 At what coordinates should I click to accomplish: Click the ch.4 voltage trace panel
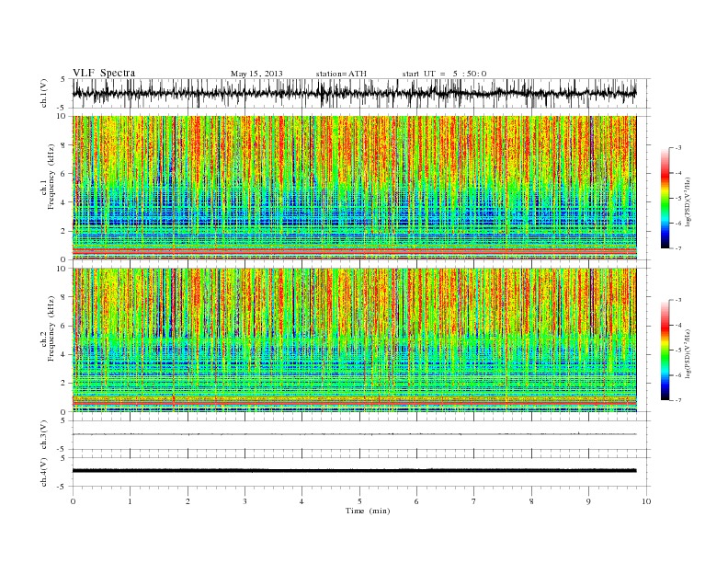[x=361, y=472]
